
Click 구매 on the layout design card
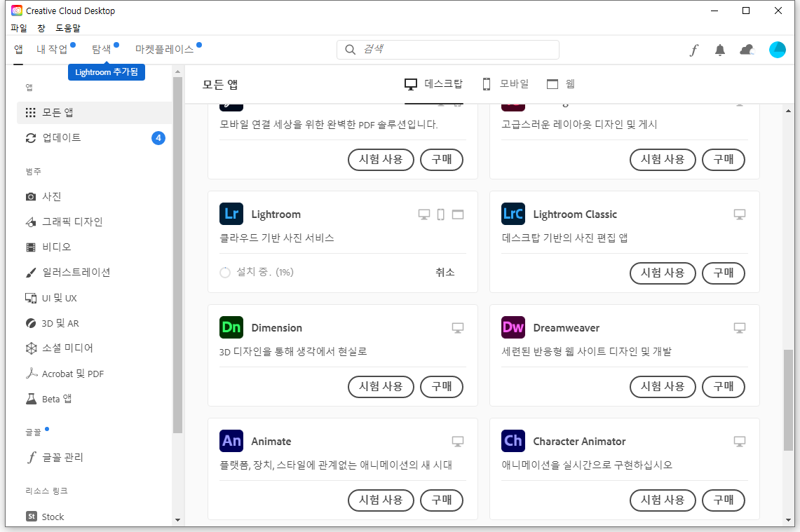click(x=724, y=160)
